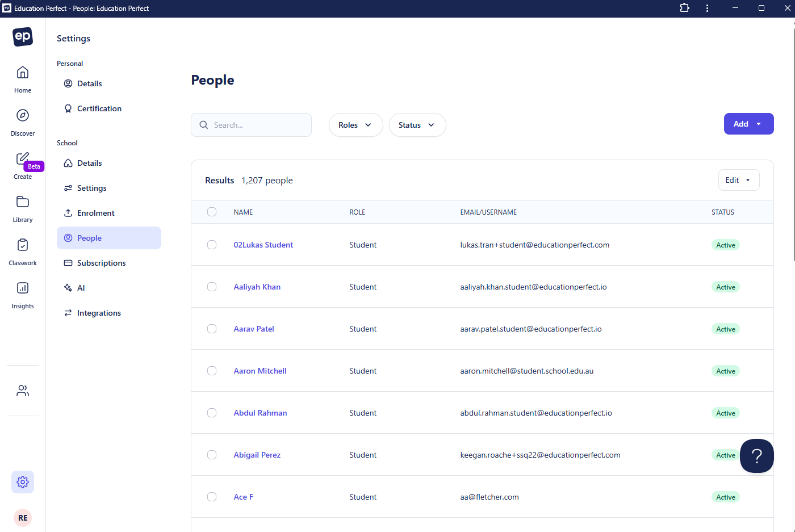Click the School Details house icon
The image size is (795, 532).
[68, 163]
